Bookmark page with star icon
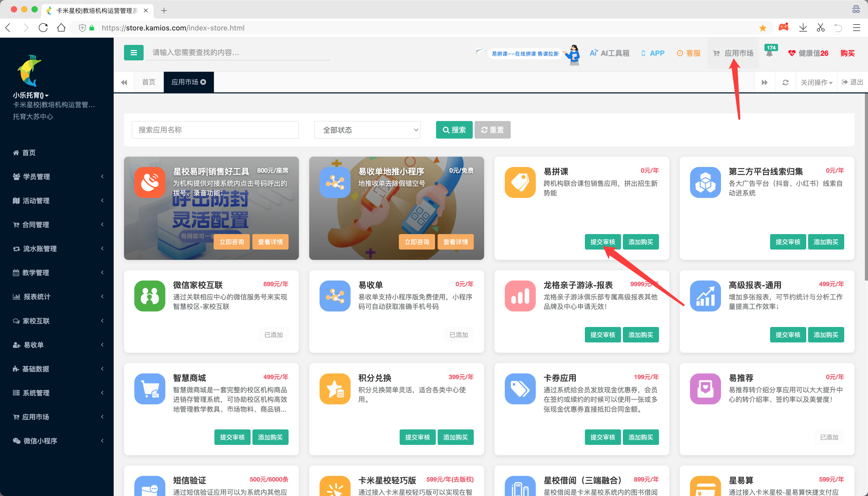The height and width of the screenshot is (496, 868). click(x=763, y=28)
